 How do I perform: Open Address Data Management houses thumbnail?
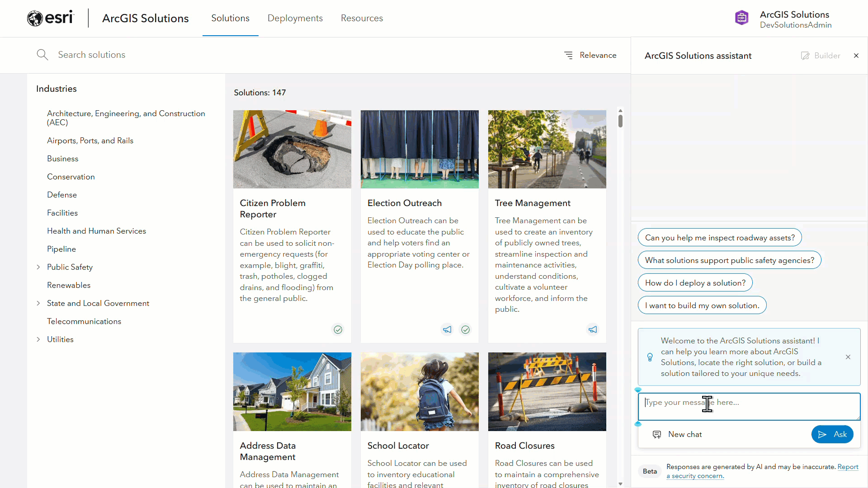click(292, 392)
